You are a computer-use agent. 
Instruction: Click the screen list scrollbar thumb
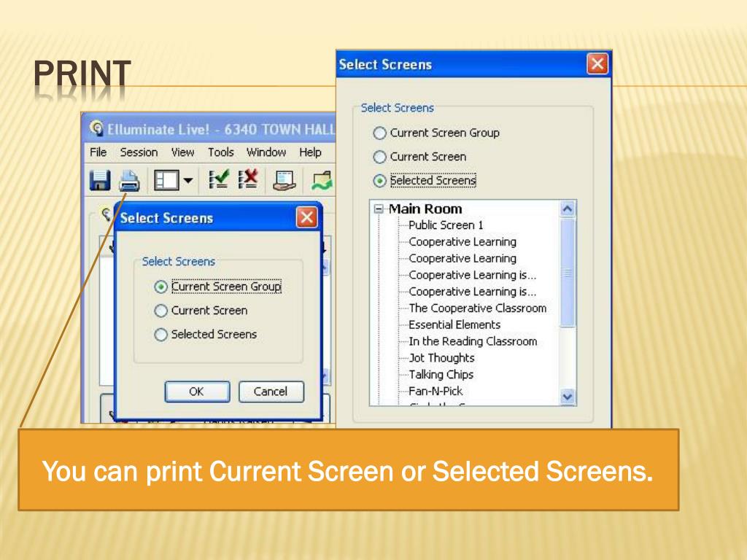(x=568, y=273)
